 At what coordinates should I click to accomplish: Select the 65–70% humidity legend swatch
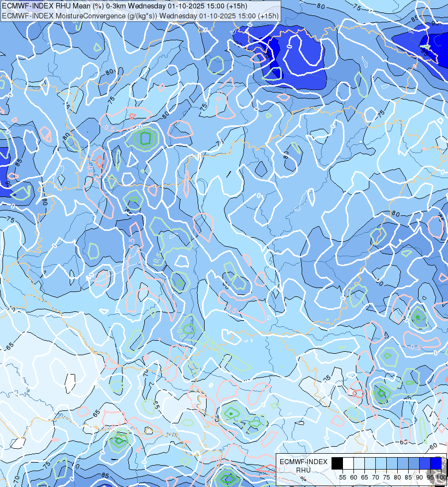(370, 464)
